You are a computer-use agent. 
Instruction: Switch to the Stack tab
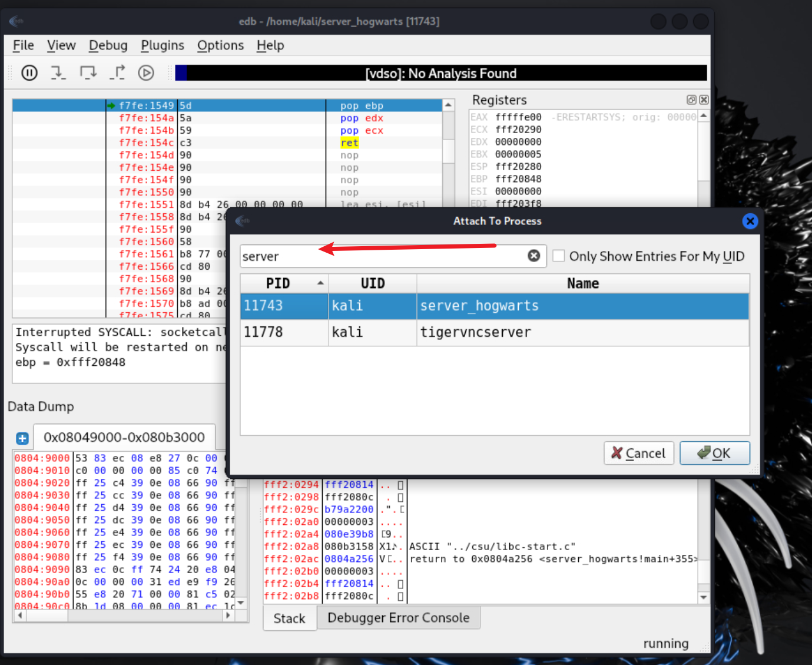pos(289,618)
